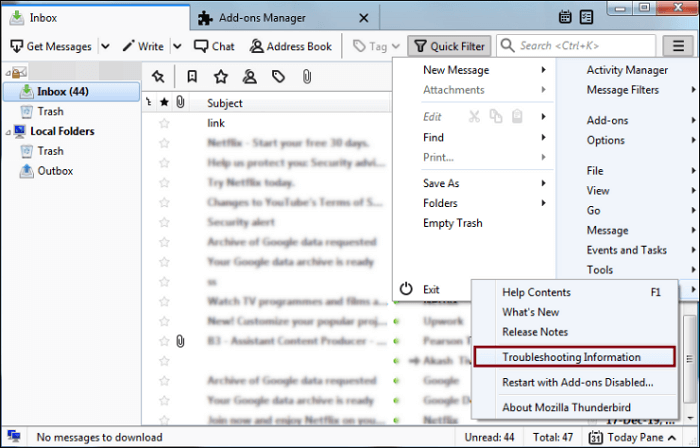Filter starred messages in quick filter bar
The width and height of the screenshot is (700, 448).
[x=221, y=77]
